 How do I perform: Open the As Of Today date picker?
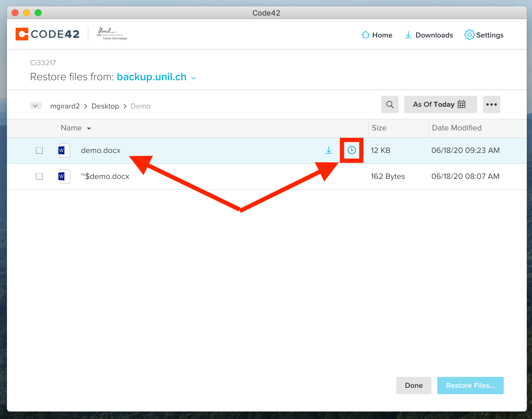coord(440,104)
